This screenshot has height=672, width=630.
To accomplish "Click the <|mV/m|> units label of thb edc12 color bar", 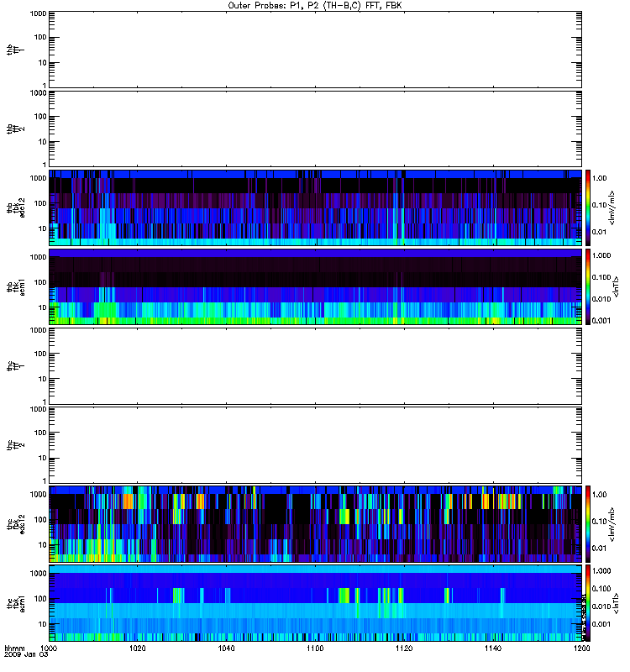I will click(x=612, y=207).
